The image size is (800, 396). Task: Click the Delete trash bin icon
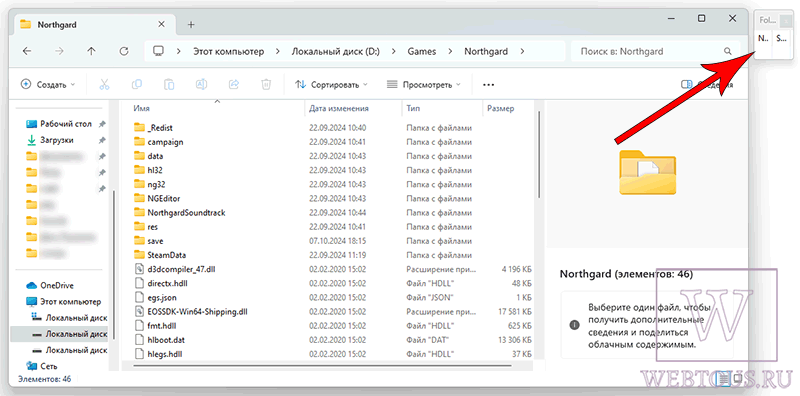point(266,85)
